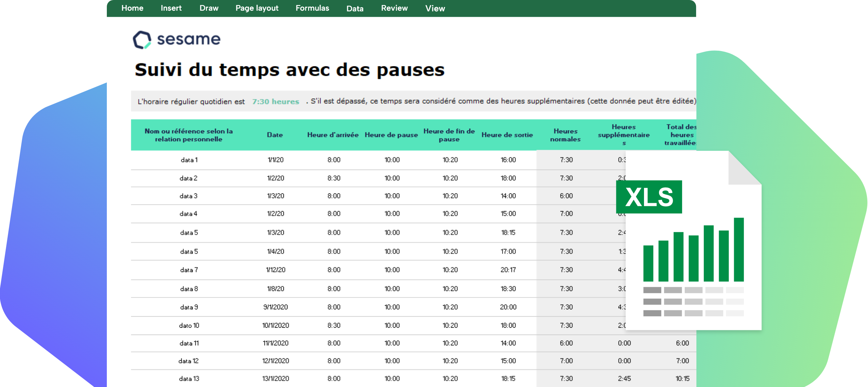Click normal hours '6:00' in data 3 row
Image resolution: width=868 pixels, height=387 pixels.
[566, 196]
